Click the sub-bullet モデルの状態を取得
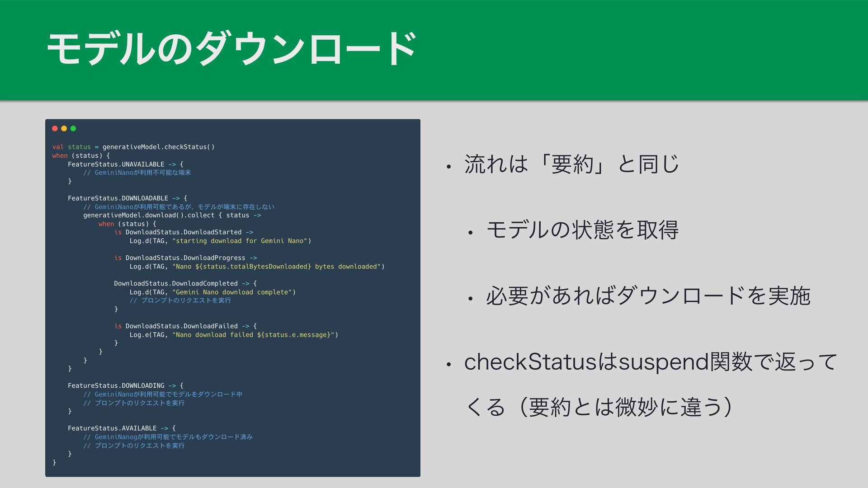 pyautogui.click(x=582, y=230)
